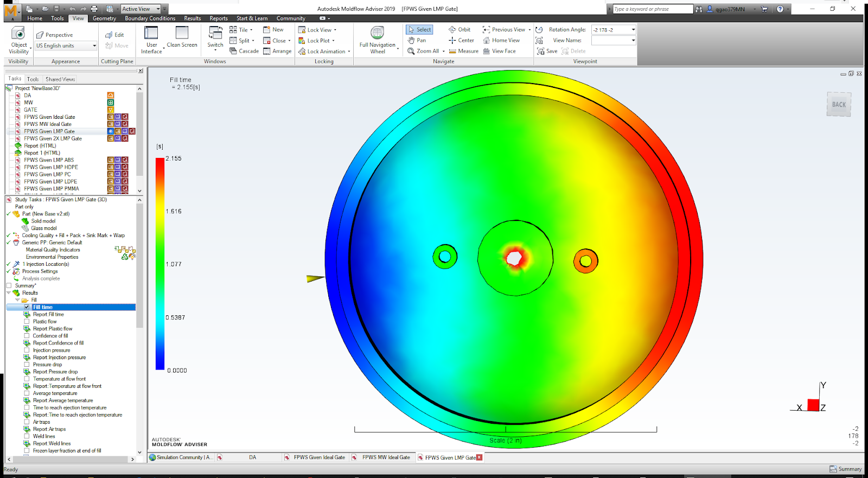The width and height of the screenshot is (868, 478).
Task: Uncheck the Fill time result checkbox
Action: tap(27, 307)
